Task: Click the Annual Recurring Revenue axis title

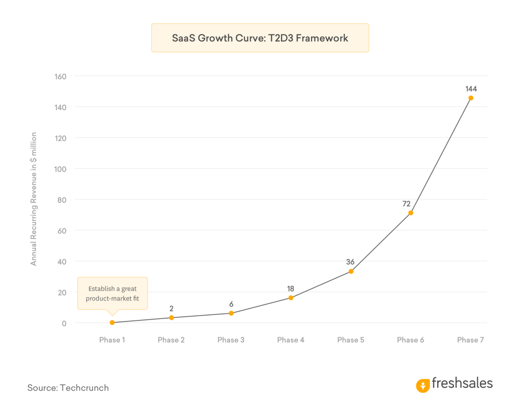Action: [x=33, y=199]
